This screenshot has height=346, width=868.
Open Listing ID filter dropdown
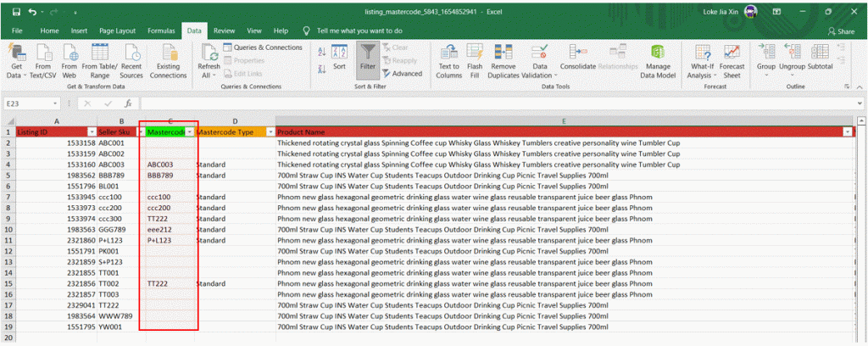click(x=92, y=132)
